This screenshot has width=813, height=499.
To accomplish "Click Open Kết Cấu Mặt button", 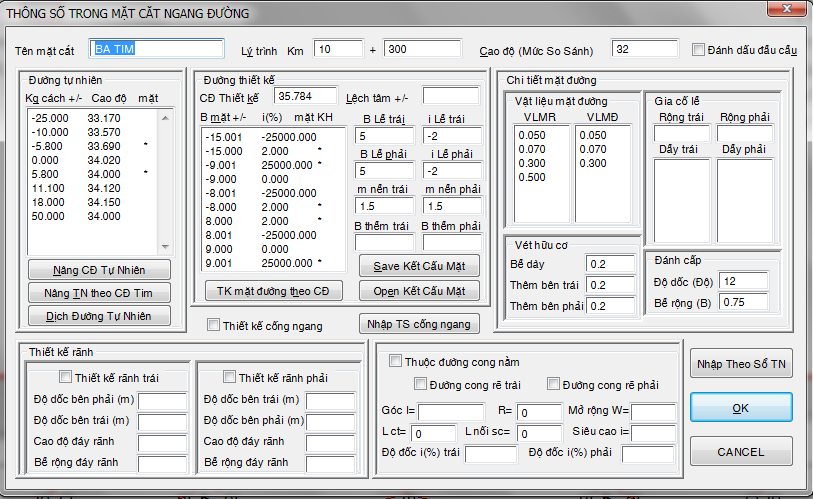I will (x=419, y=291).
